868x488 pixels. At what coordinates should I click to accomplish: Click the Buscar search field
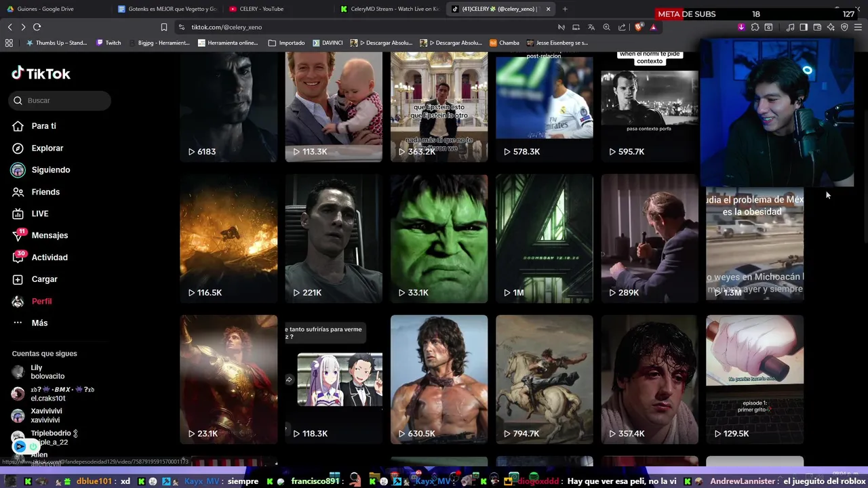(60, 100)
